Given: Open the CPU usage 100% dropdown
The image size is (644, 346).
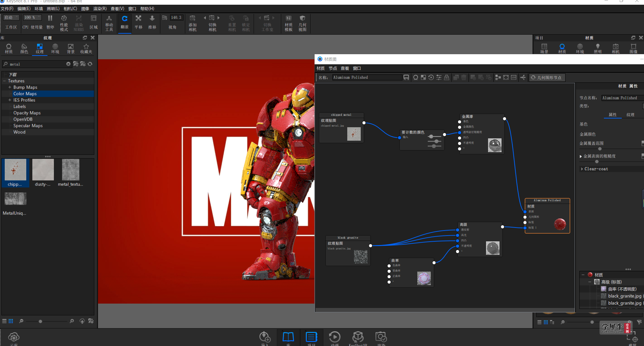Looking at the screenshot, I should [32, 18].
